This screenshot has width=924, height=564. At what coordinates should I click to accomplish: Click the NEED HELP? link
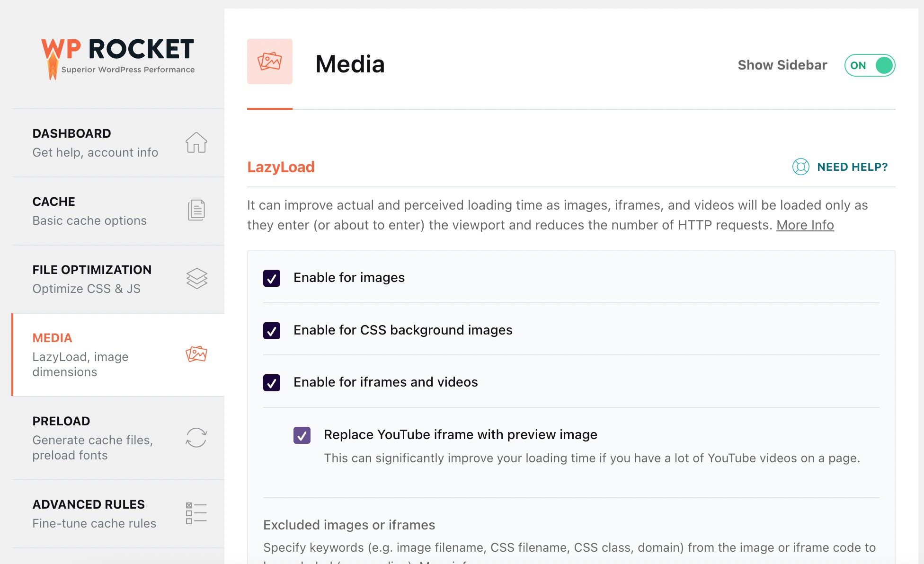click(x=852, y=167)
